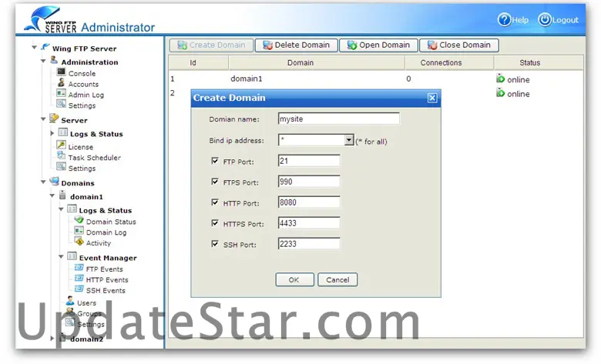Screen dimensions: 601x364
Task: Open Task Scheduler in the tree
Action: pyautogui.click(x=94, y=157)
